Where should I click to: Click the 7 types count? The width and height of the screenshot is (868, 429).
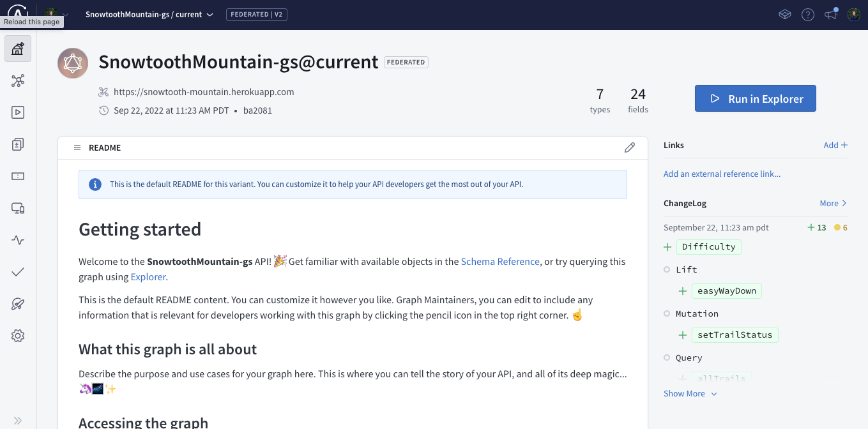tap(600, 101)
